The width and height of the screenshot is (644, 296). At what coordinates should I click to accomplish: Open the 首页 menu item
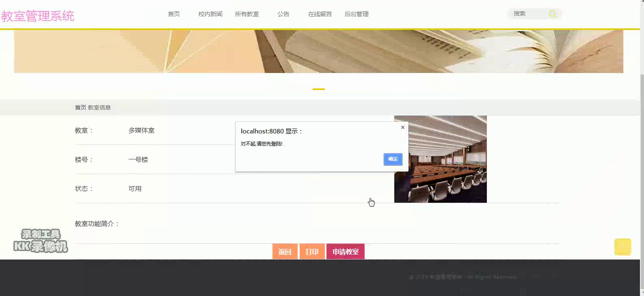click(174, 14)
